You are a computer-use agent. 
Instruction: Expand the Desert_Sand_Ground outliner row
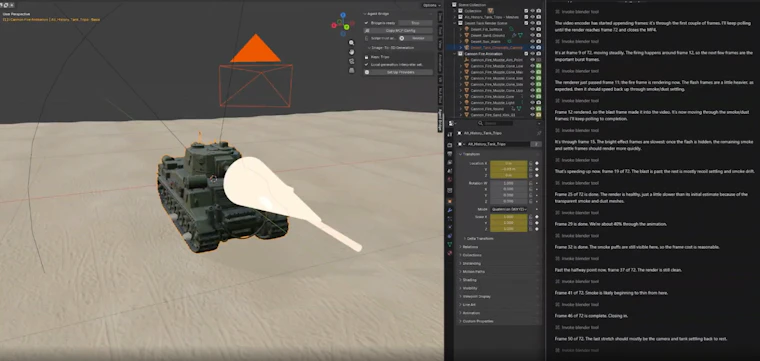pyautogui.click(x=460, y=35)
